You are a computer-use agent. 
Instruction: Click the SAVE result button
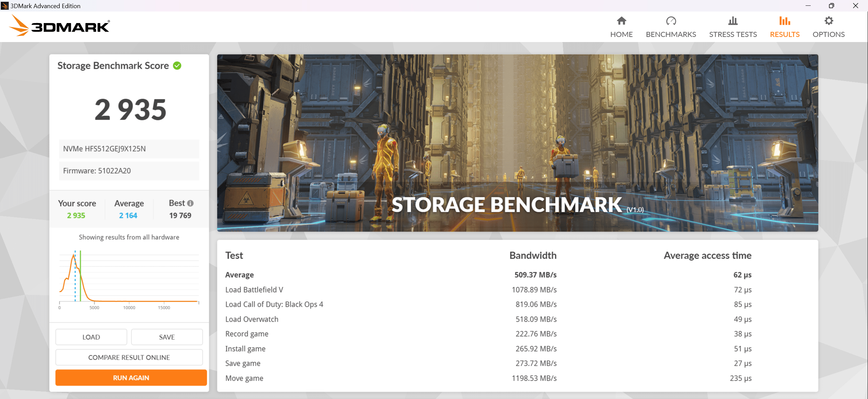[x=167, y=337]
